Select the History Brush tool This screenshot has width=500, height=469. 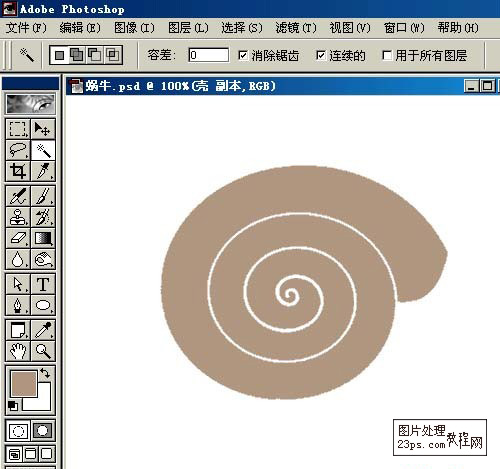click(x=43, y=217)
